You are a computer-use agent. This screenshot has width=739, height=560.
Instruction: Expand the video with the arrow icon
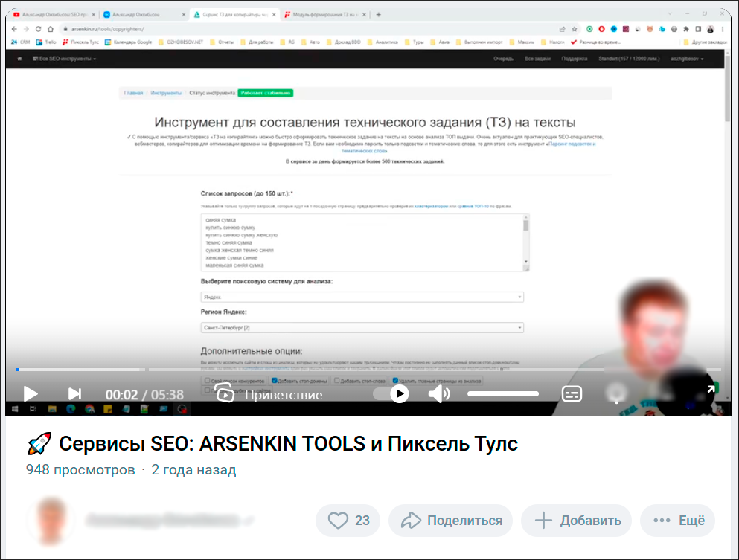click(711, 388)
